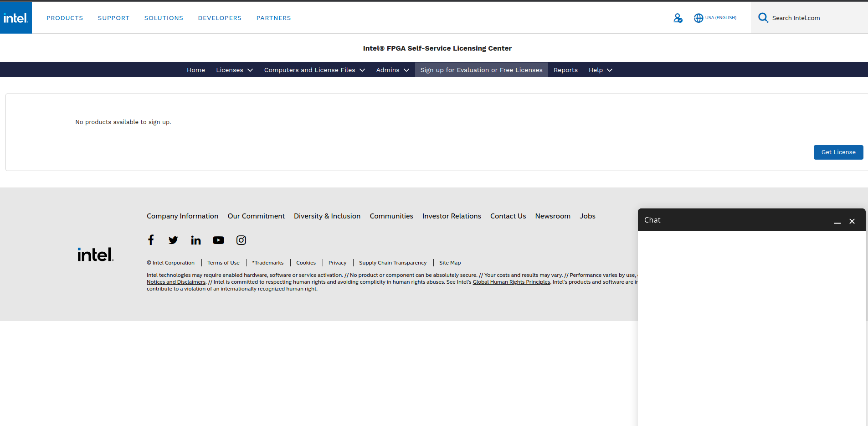Open the Company Information link
The image size is (868, 426).
[183, 216]
